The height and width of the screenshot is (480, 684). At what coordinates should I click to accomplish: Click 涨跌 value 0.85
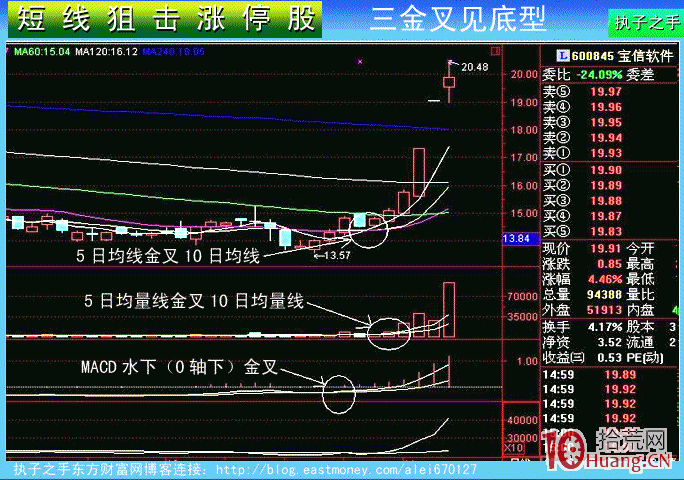tap(609, 264)
